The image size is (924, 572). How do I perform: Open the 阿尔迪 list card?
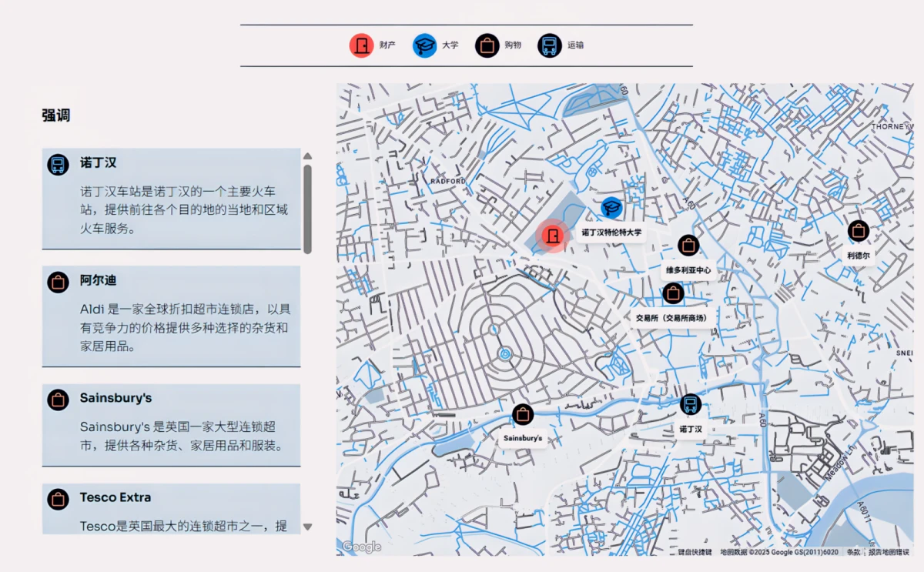pyautogui.click(x=171, y=316)
